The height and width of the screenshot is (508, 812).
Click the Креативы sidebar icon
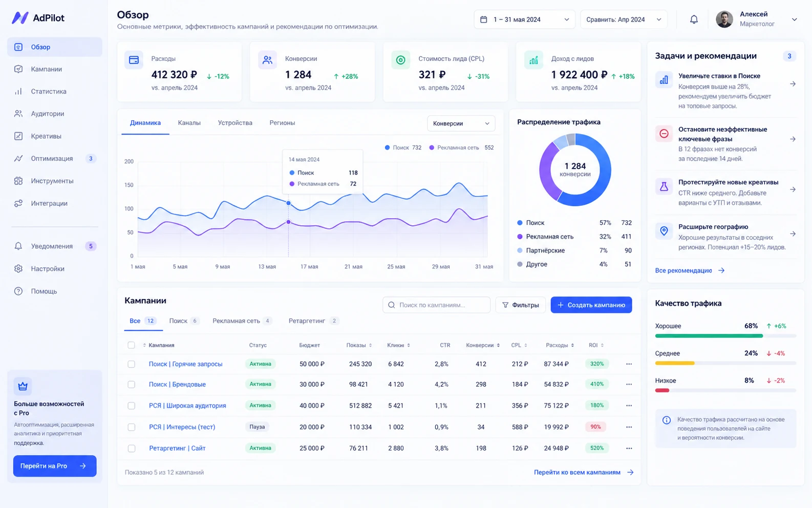[18, 136]
